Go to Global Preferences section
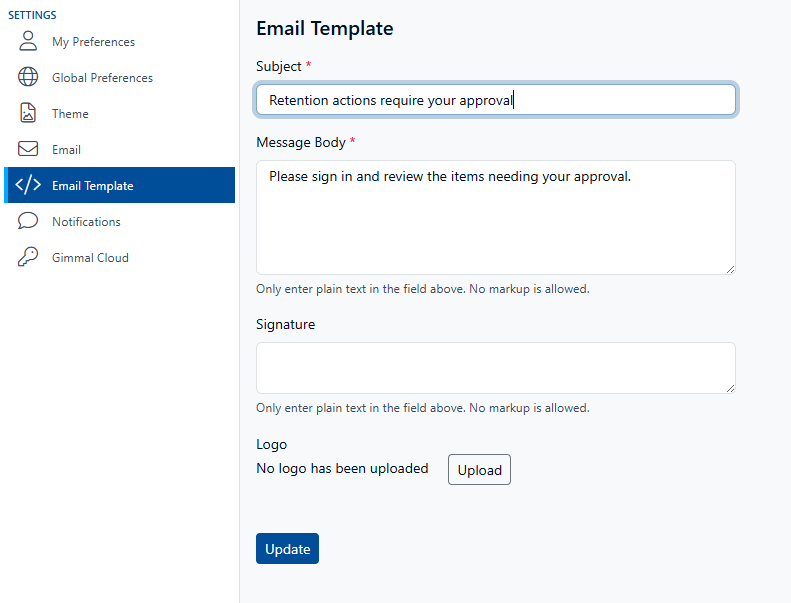 [x=102, y=78]
